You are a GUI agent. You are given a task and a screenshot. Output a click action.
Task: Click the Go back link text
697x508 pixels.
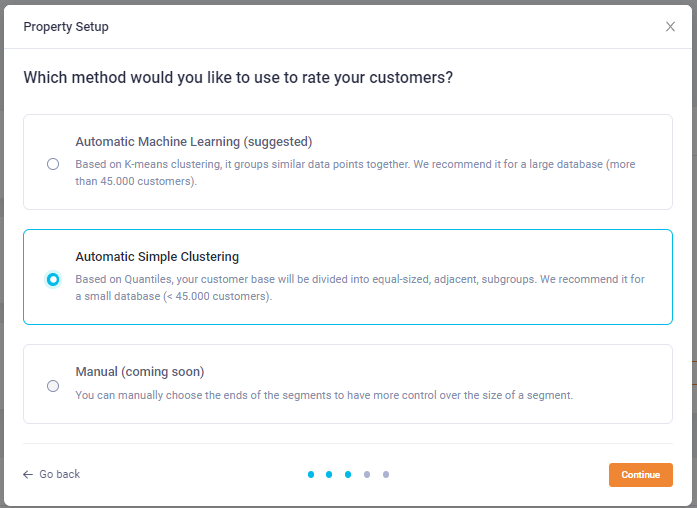point(60,474)
